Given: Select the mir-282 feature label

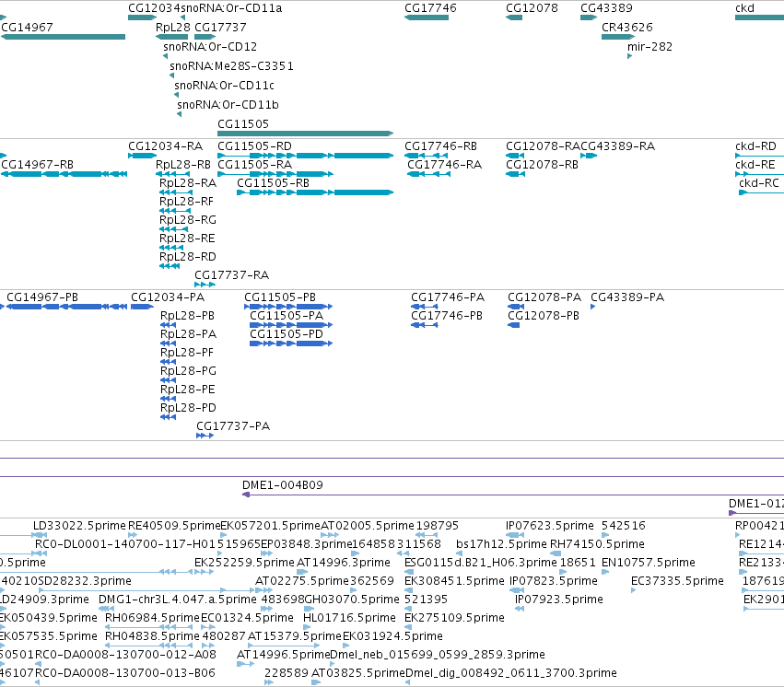Looking at the screenshot, I should (650, 46).
